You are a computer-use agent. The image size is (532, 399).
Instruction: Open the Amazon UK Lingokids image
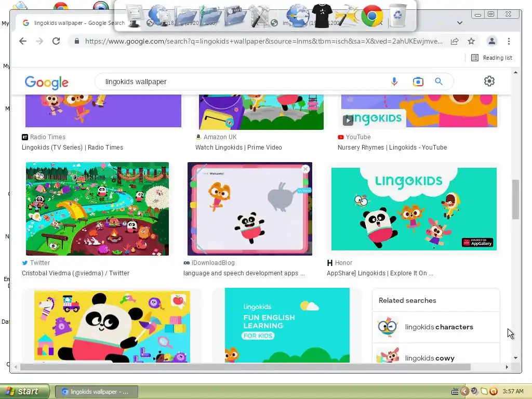click(261, 112)
